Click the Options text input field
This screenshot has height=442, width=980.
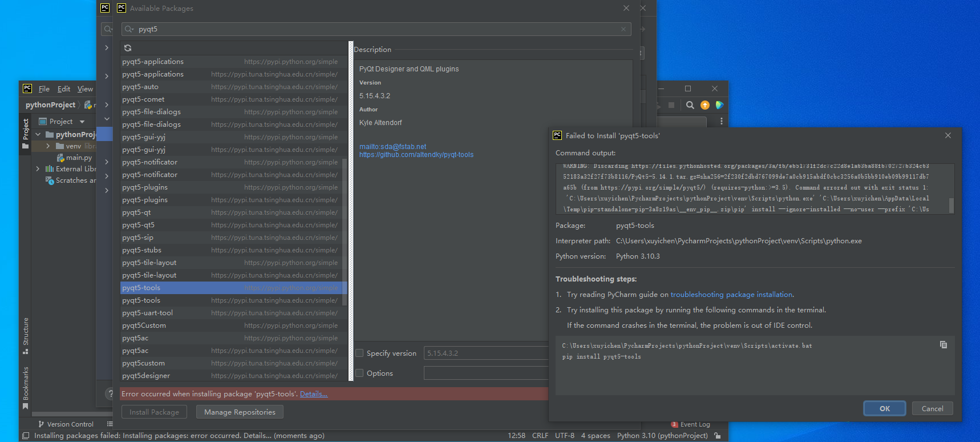coord(486,373)
